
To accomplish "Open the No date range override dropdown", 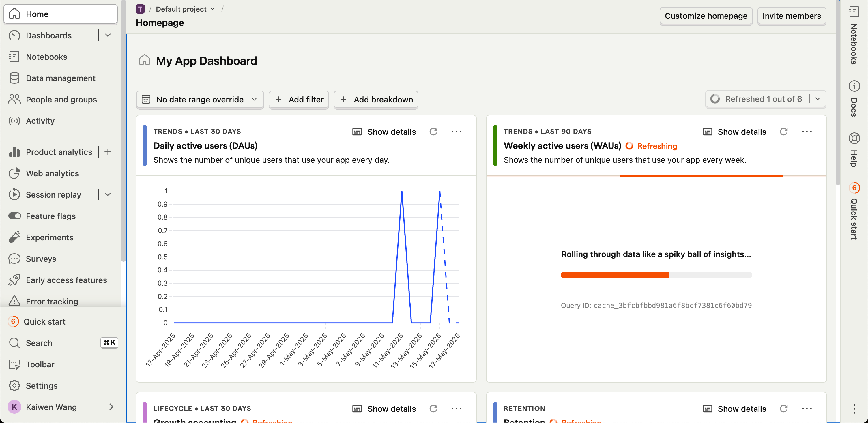I will pyautogui.click(x=199, y=100).
